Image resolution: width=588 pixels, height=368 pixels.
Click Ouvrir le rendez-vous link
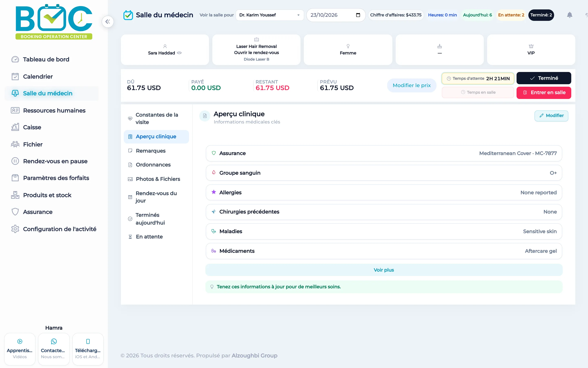point(256,53)
